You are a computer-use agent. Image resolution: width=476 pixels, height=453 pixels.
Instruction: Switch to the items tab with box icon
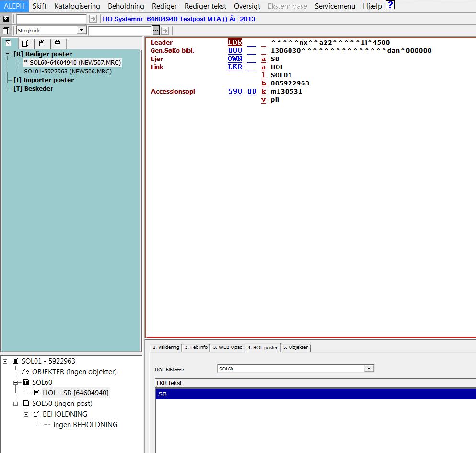[25, 43]
